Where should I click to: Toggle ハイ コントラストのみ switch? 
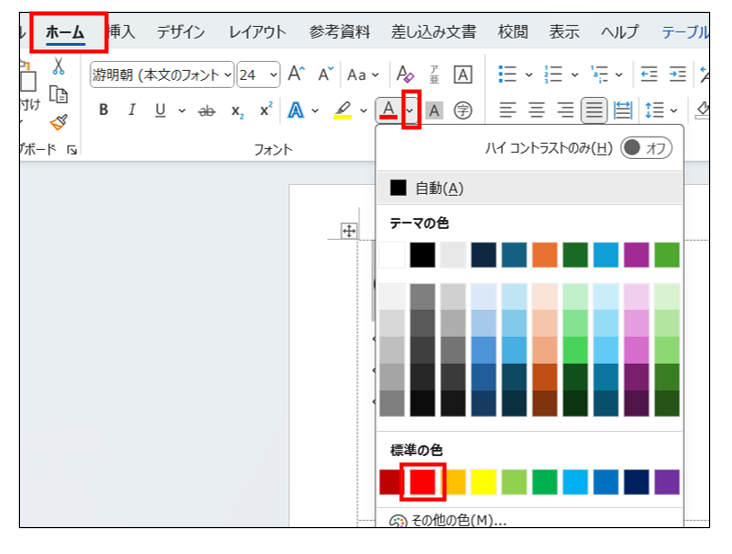(x=646, y=148)
